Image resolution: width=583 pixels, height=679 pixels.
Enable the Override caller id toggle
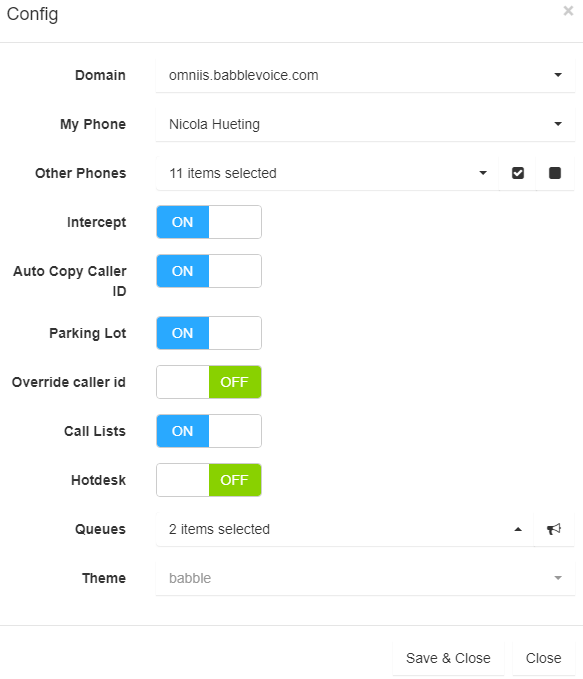[209, 382]
